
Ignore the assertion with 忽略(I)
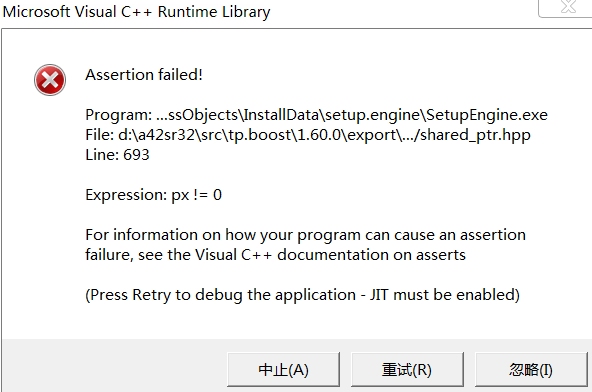(x=531, y=369)
